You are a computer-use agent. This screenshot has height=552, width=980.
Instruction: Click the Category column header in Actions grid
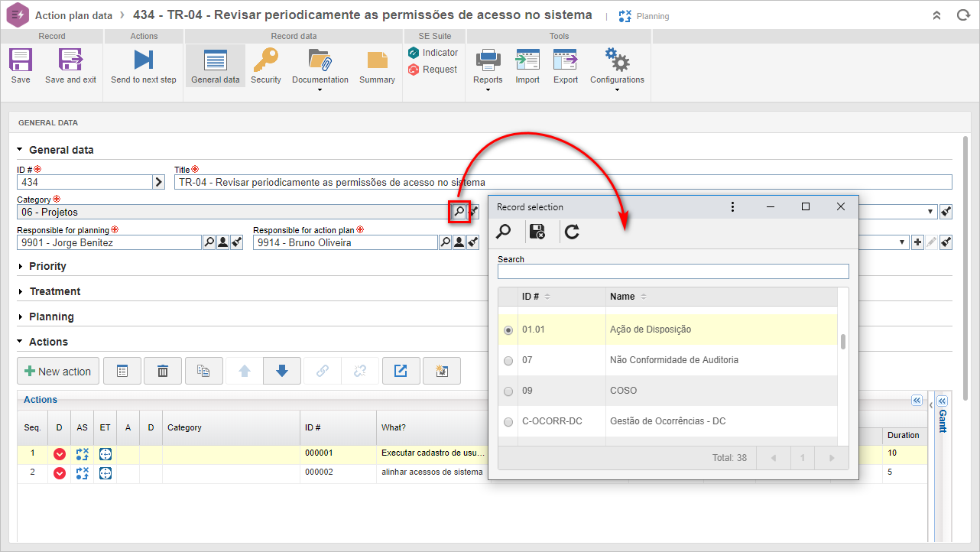[231, 427]
